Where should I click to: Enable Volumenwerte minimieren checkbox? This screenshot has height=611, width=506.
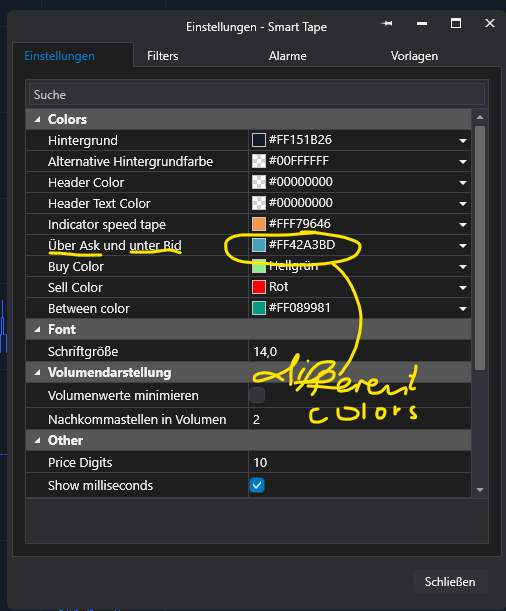257,395
